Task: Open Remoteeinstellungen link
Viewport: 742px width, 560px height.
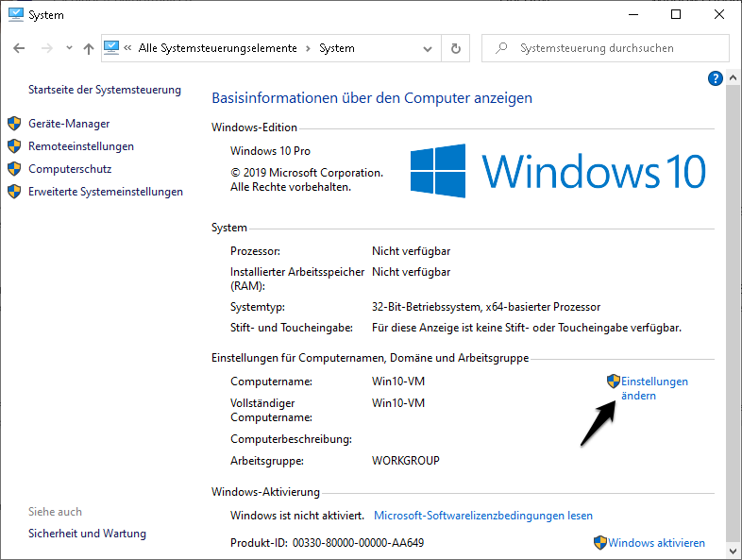Action: click(x=81, y=146)
